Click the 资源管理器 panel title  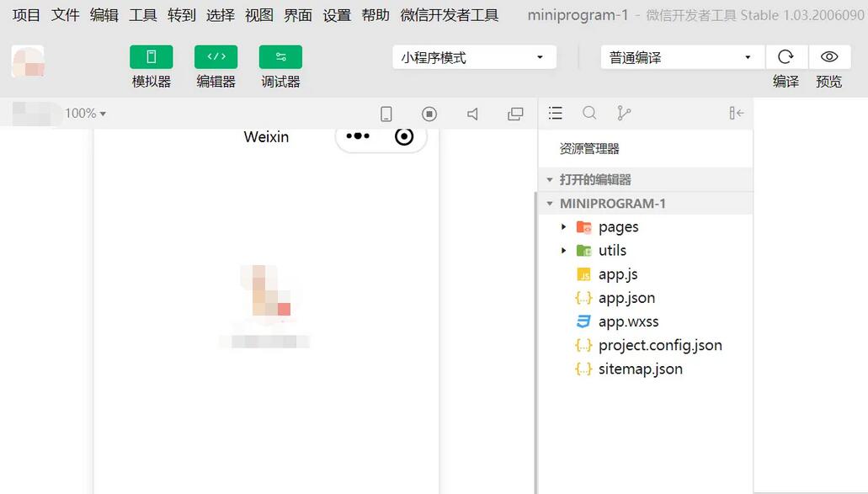pyautogui.click(x=589, y=148)
